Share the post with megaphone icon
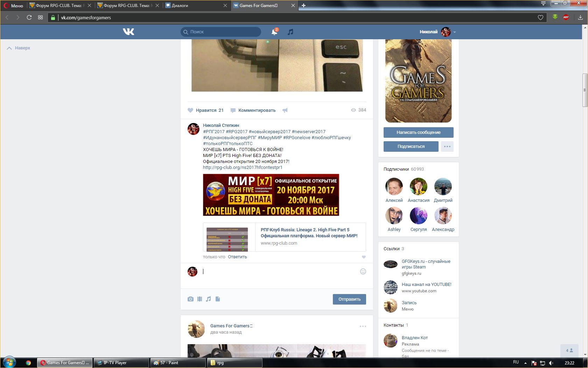588x368 pixels. (285, 110)
